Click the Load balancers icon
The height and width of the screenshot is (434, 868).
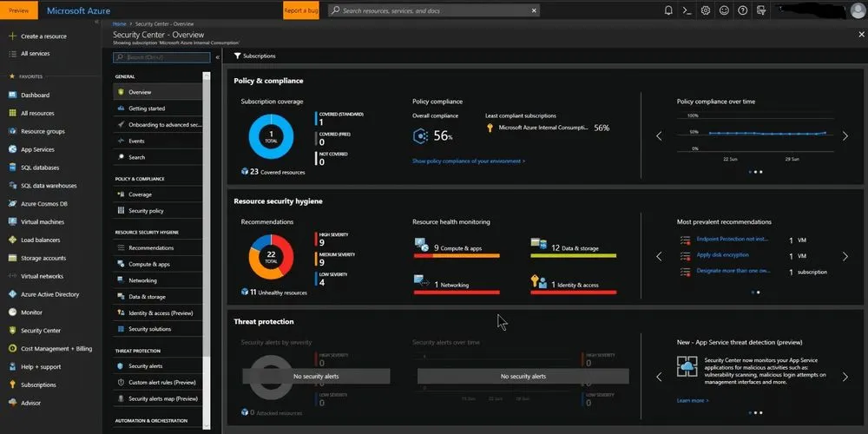point(12,240)
